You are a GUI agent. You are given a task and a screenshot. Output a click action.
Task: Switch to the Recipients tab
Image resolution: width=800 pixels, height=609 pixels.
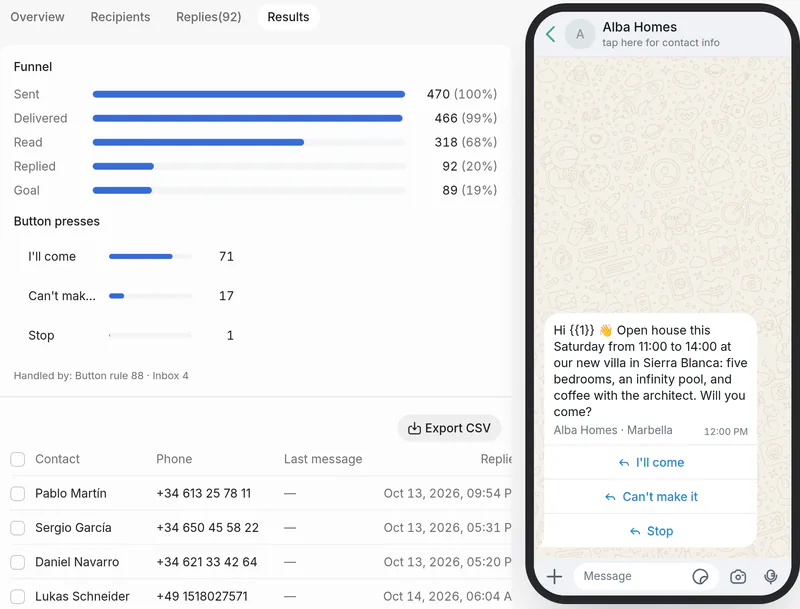point(120,17)
